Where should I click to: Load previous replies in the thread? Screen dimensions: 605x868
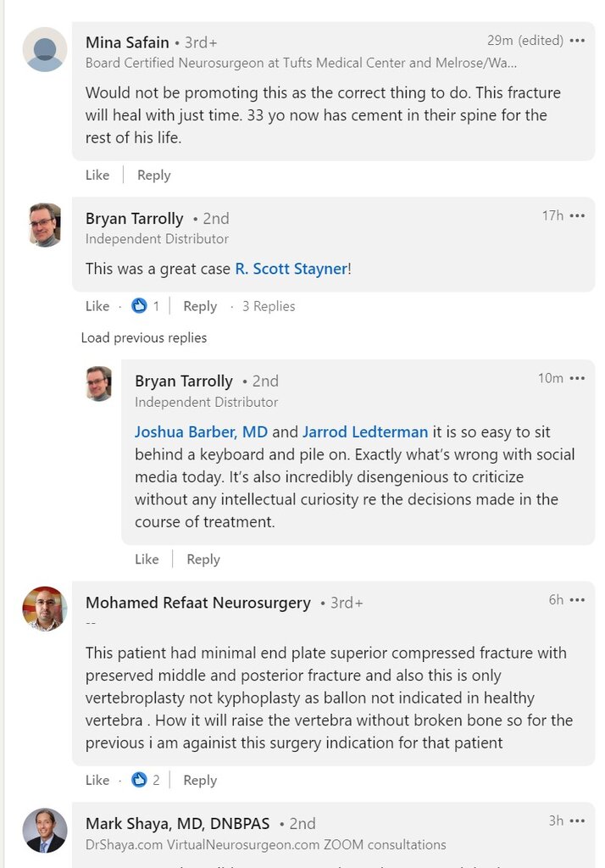[143, 337]
